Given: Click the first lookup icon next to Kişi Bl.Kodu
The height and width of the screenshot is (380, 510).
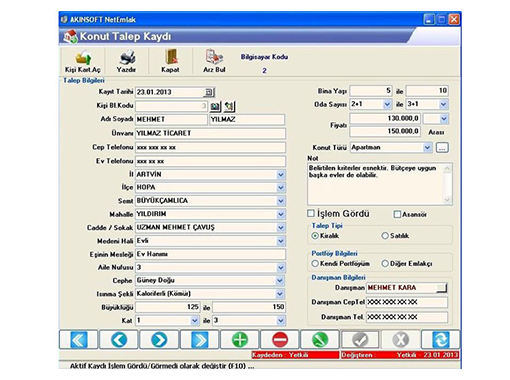Looking at the screenshot, I should point(215,106).
